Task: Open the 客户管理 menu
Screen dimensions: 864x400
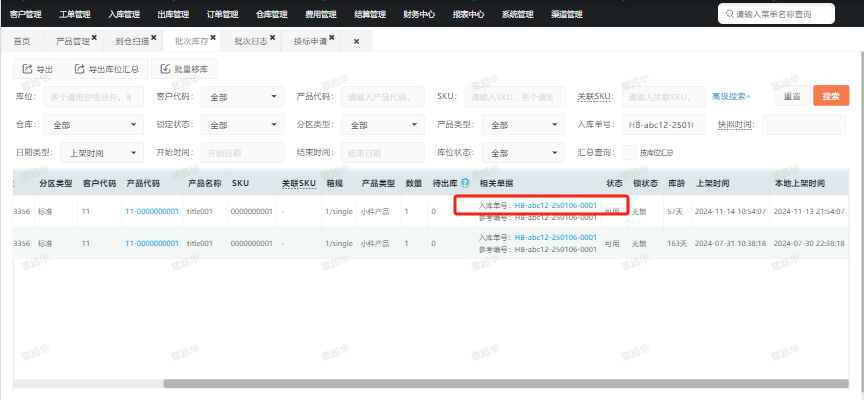Action: (26, 14)
